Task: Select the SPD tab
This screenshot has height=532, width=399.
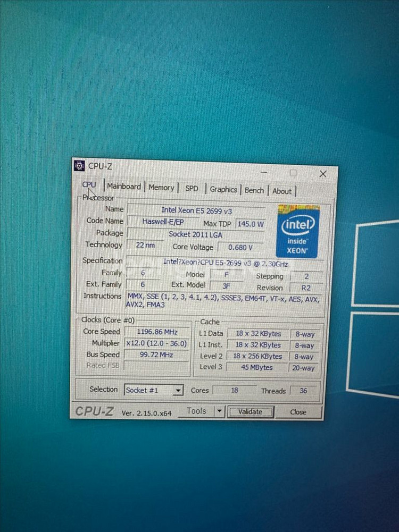Action: coord(192,189)
